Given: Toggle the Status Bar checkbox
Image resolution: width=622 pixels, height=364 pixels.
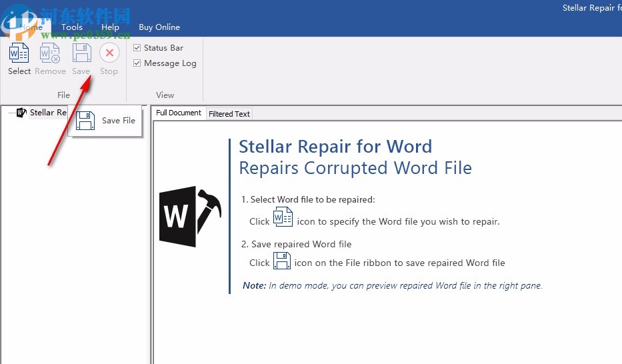Looking at the screenshot, I should click(x=137, y=47).
